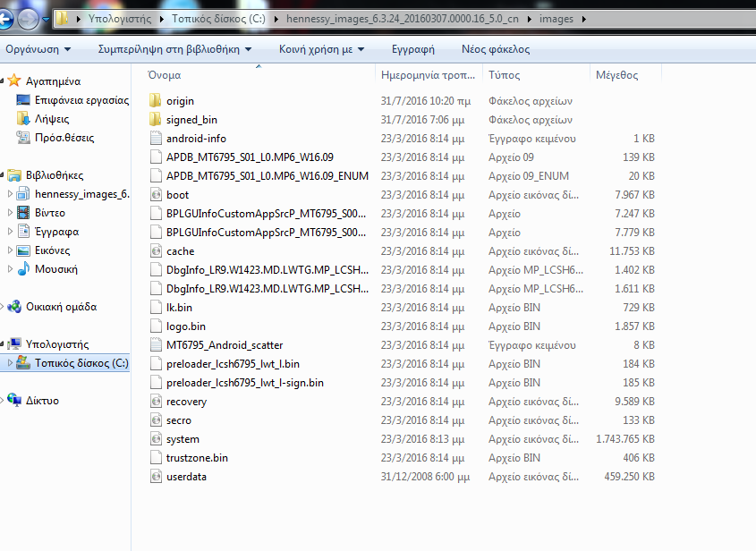Click the 1.611 KB DbgInfo file row
Screen dimensions: 756x551
403,289
